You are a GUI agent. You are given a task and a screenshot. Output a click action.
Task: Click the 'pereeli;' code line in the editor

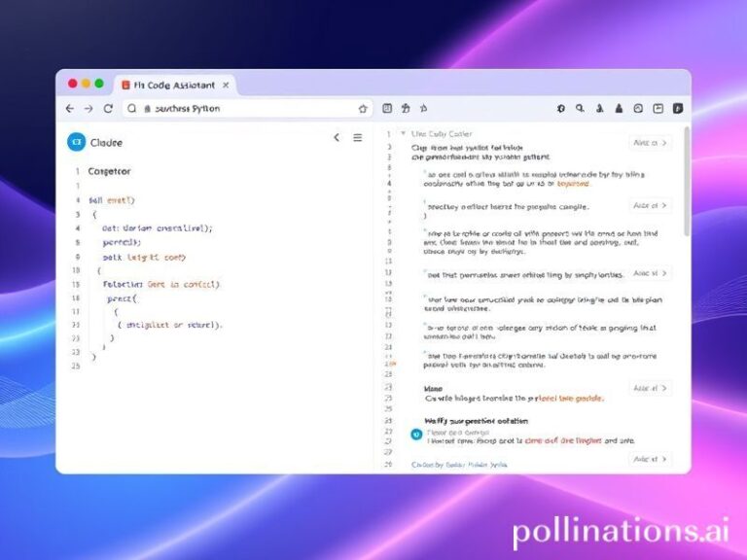point(122,242)
